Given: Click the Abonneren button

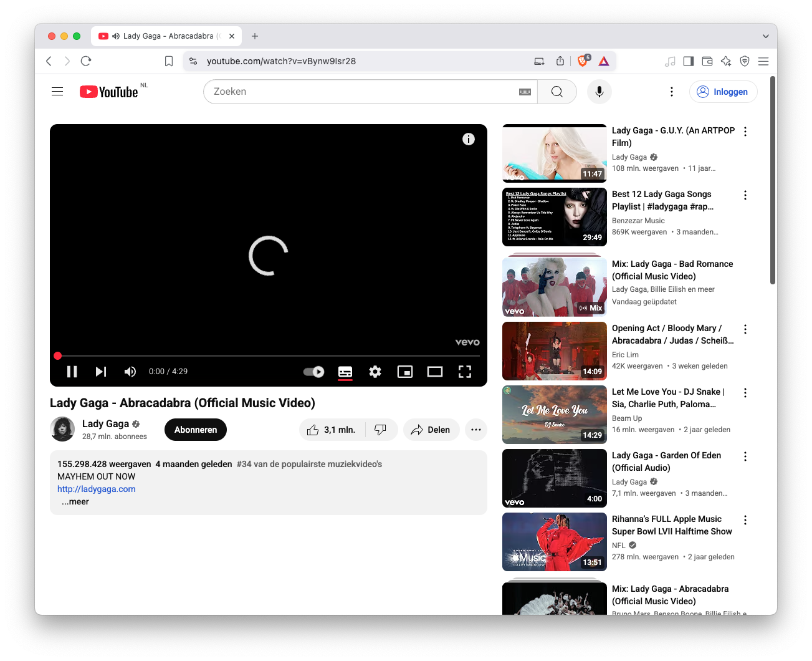Looking at the screenshot, I should pos(196,430).
